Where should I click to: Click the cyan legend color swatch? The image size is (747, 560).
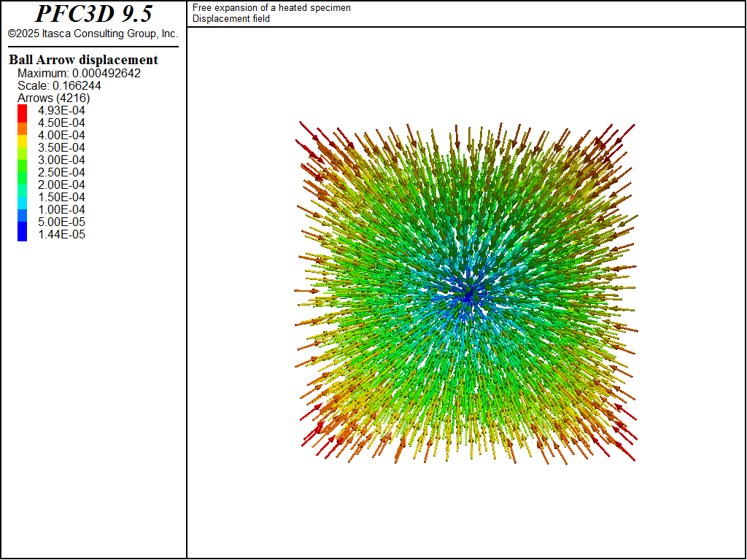pos(23,203)
